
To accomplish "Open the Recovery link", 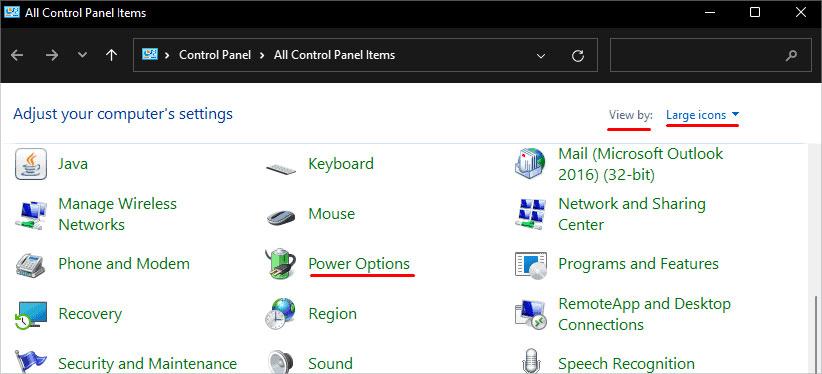I will click(90, 314).
